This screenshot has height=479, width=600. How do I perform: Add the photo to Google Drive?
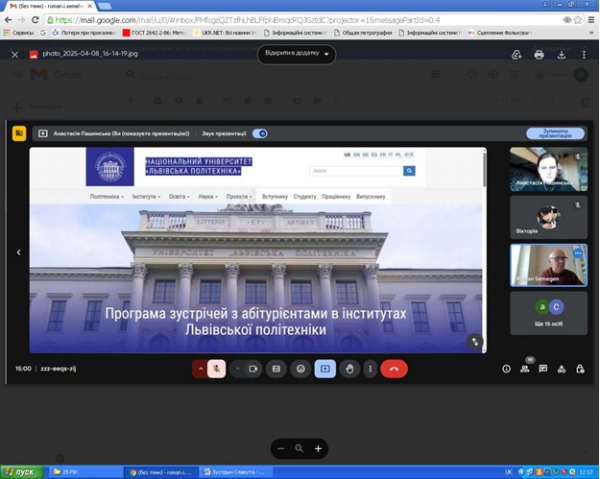tap(517, 55)
